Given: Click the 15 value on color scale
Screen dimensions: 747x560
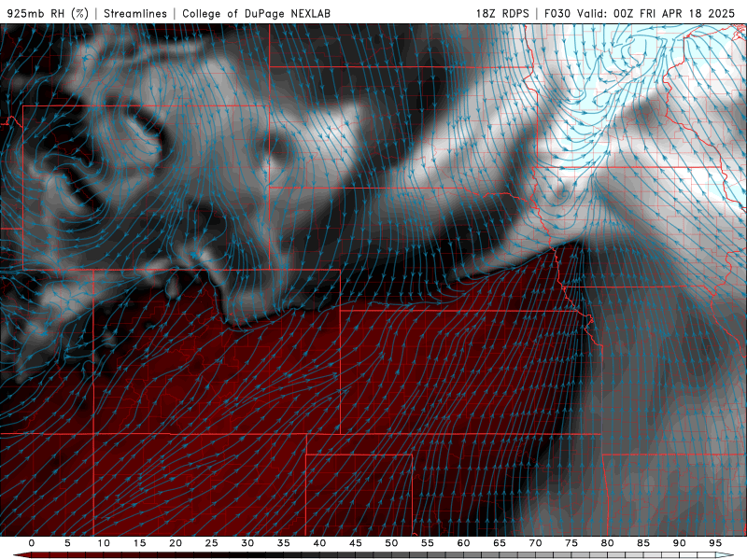Looking at the screenshot, I should click(139, 543).
